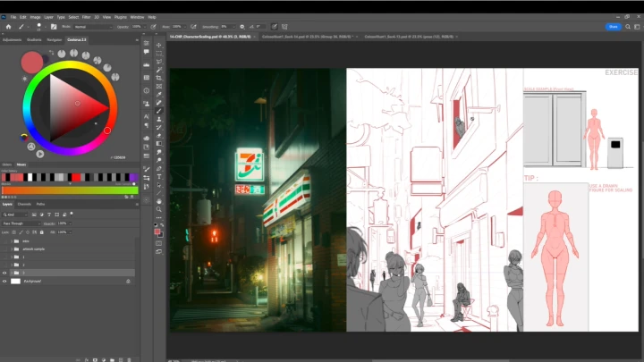Open the Comments panel icon
The image size is (644, 362).
point(146,52)
